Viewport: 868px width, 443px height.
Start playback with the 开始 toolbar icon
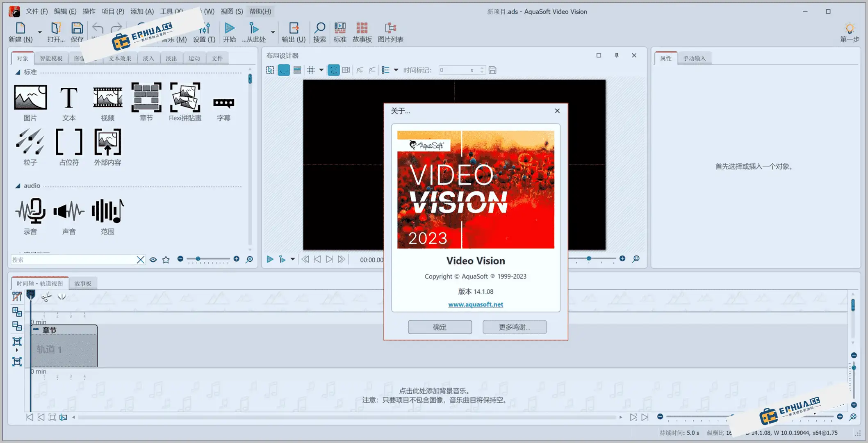(x=230, y=28)
